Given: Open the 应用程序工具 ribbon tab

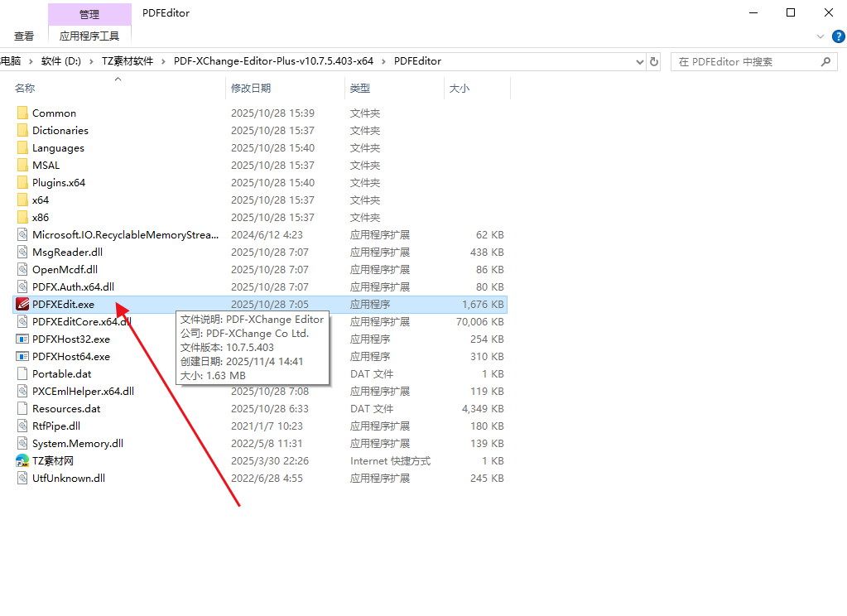Looking at the screenshot, I should (89, 36).
